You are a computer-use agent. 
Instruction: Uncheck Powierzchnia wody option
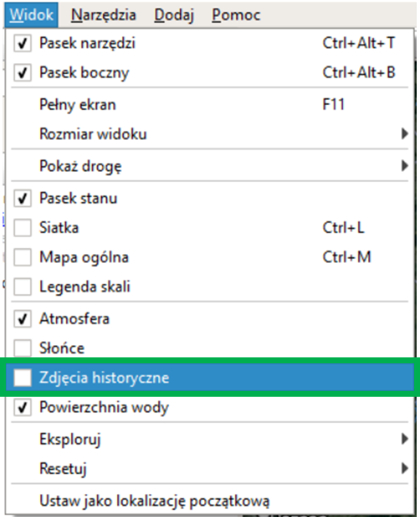[x=23, y=407]
